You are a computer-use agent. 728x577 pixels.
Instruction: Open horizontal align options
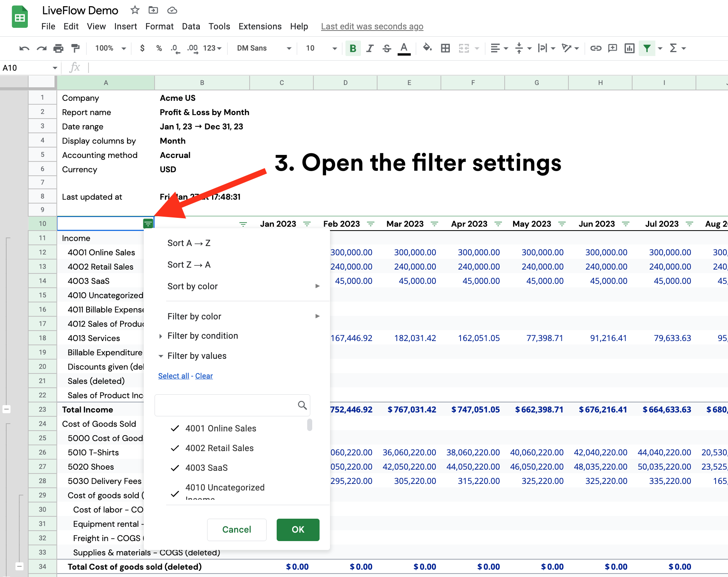(x=499, y=48)
